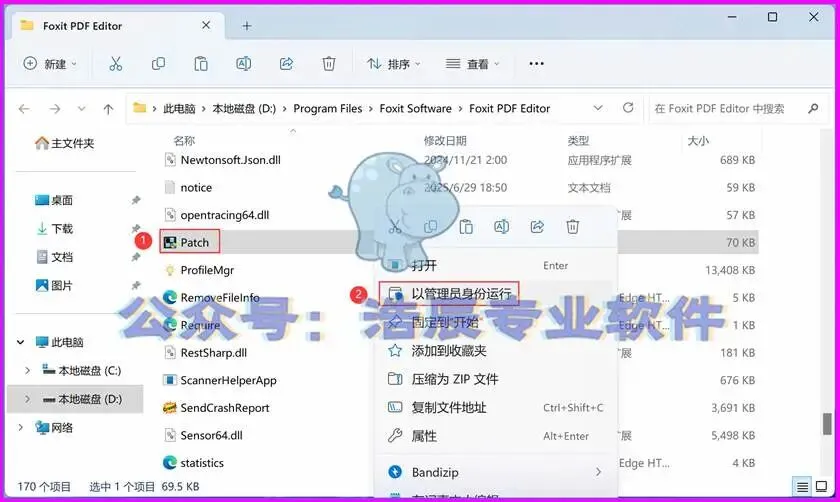
Task: Sort by the 类型 column header
Action: [x=578, y=141]
